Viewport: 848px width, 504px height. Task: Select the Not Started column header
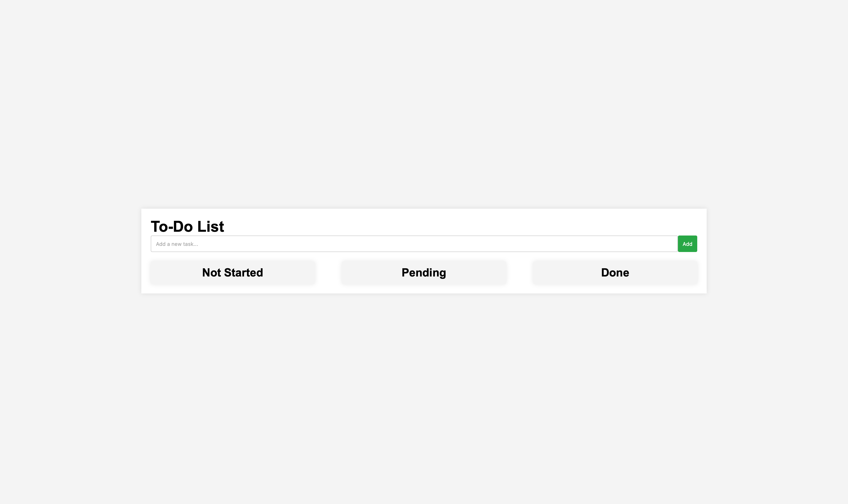pos(233,272)
